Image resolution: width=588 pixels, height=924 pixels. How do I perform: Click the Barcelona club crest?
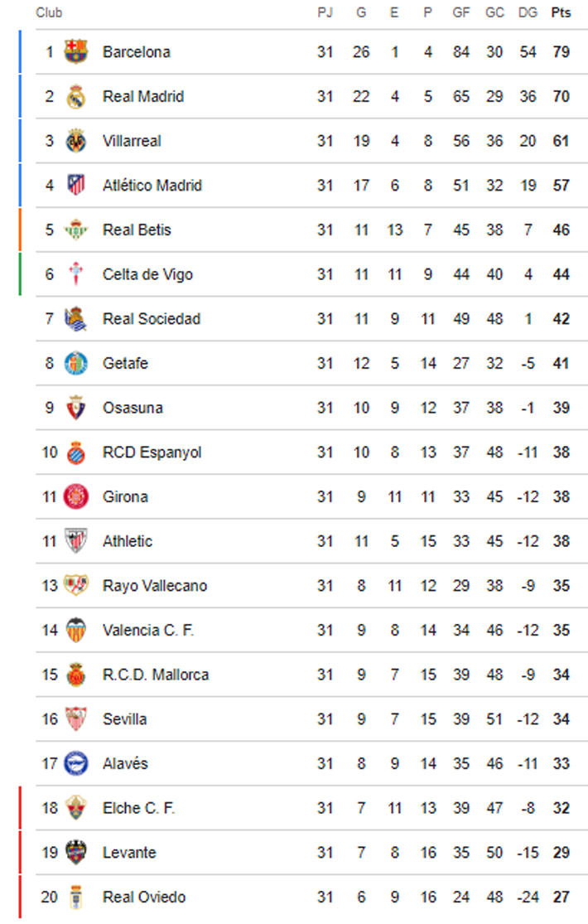point(76,52)
